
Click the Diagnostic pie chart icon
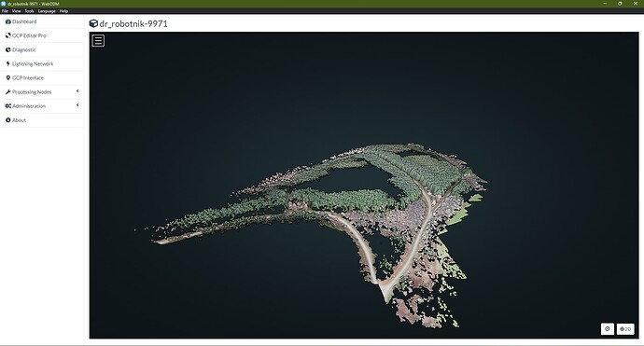[7, 49]
